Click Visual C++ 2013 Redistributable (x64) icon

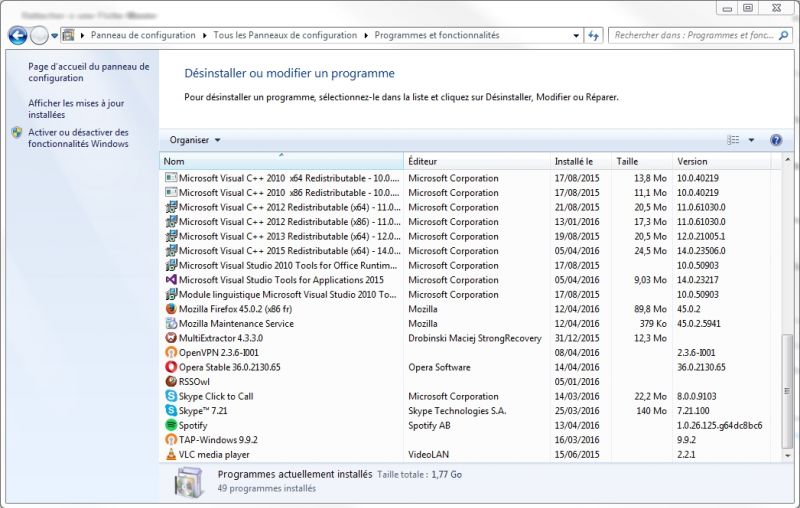click(171, 236)
